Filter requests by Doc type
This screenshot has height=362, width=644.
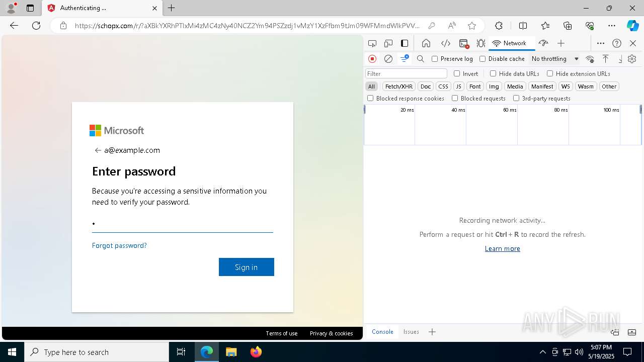(426, 86)
